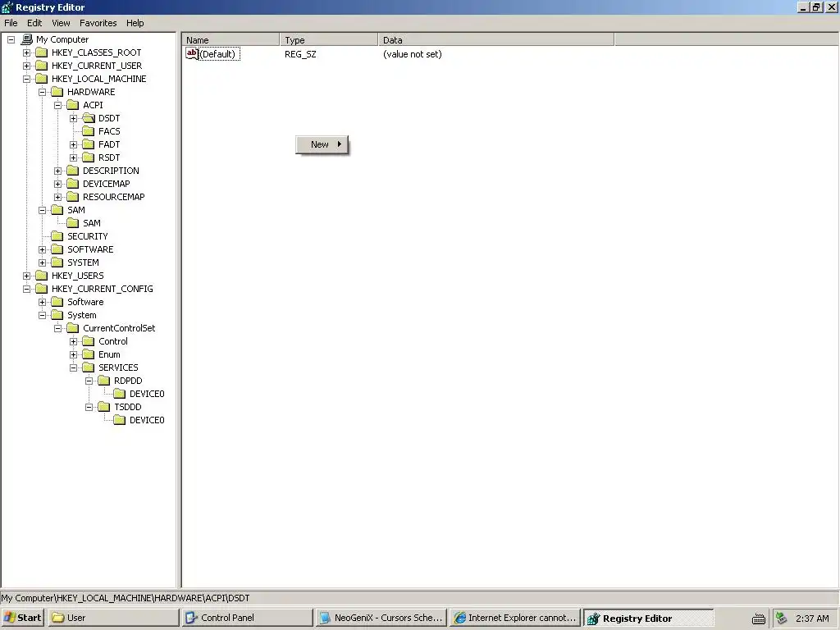This screenshot has width=840, height=630.
Task: Select DEVICE0 under TSDDD
Action: click(147, 420)
